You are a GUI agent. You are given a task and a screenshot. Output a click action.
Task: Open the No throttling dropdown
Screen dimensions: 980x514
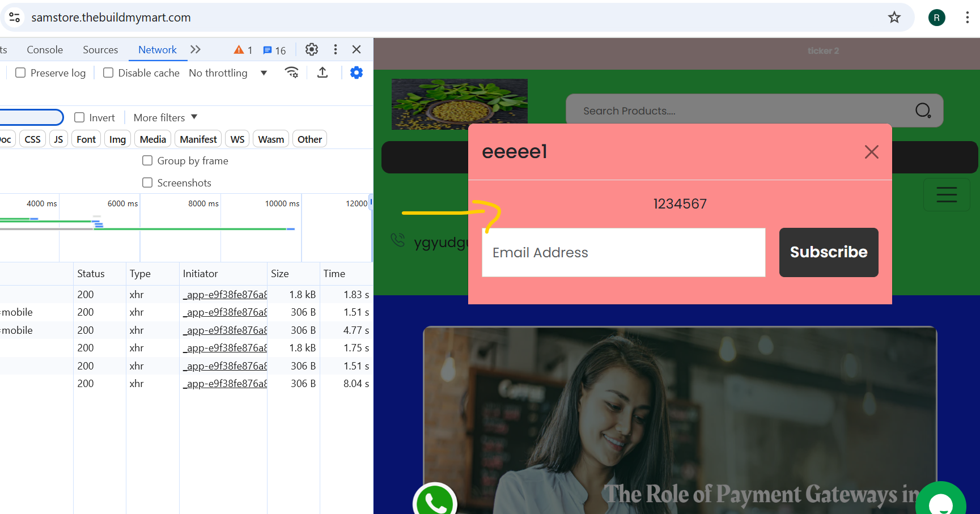tap(228, 73)
